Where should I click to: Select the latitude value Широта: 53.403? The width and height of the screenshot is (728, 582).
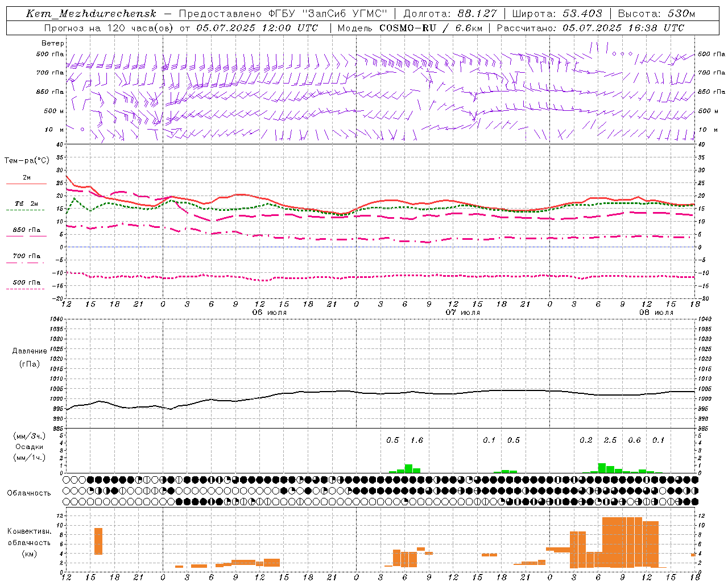point(558,14)
